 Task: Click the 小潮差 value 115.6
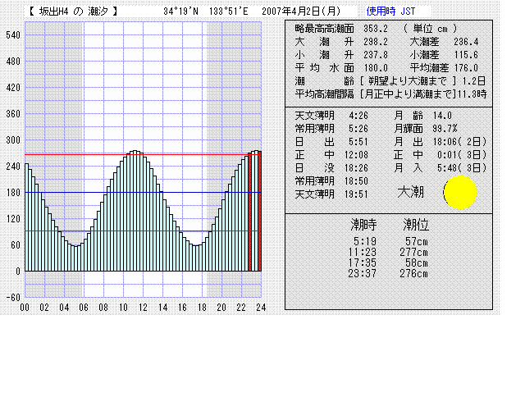(466, 55)
